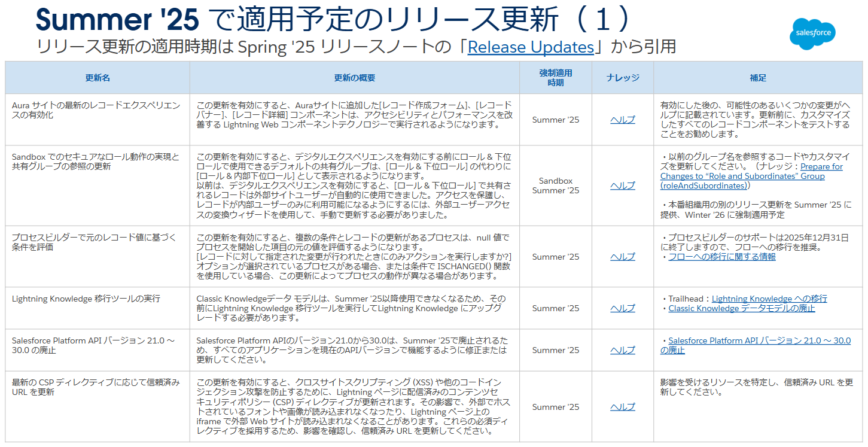Select the 補足 column header

[x=758, y=78]
